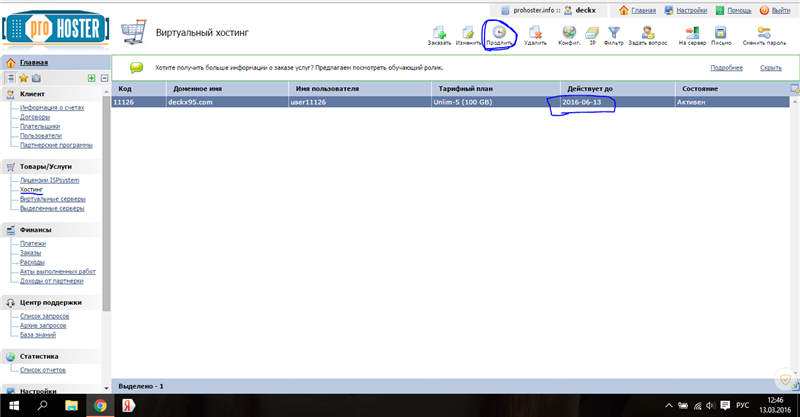Show favorites via the star icon in sidebar

(x=23, y=78)
